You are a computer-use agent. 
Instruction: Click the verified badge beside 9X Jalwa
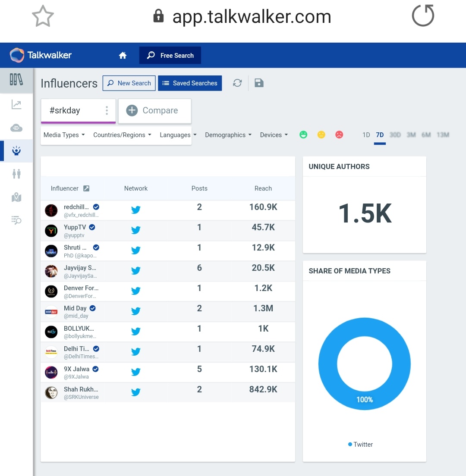tap(95, 369)
